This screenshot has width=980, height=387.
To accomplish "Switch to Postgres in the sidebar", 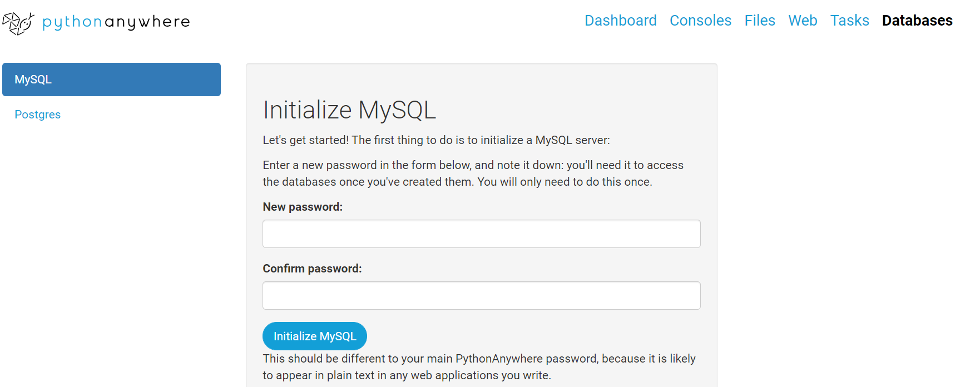I will click(37, 115).
